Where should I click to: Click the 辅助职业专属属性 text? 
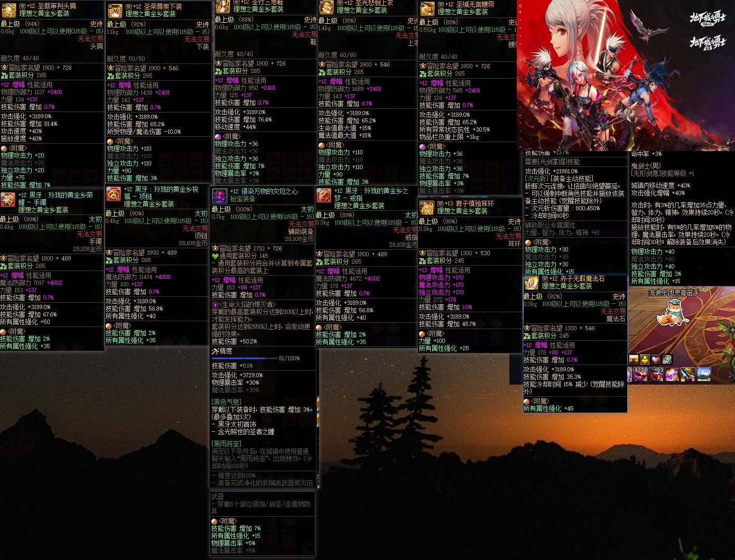550,225
